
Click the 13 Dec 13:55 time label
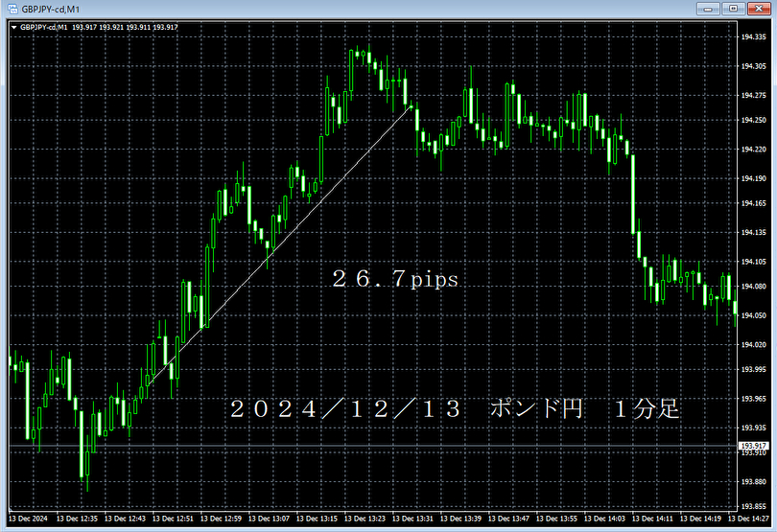(557, 519)
